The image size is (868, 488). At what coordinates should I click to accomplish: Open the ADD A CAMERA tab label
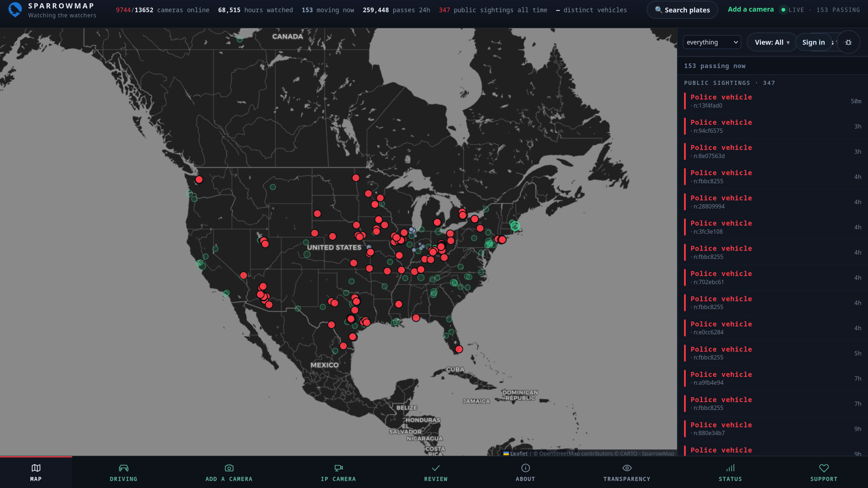[229, 479]
